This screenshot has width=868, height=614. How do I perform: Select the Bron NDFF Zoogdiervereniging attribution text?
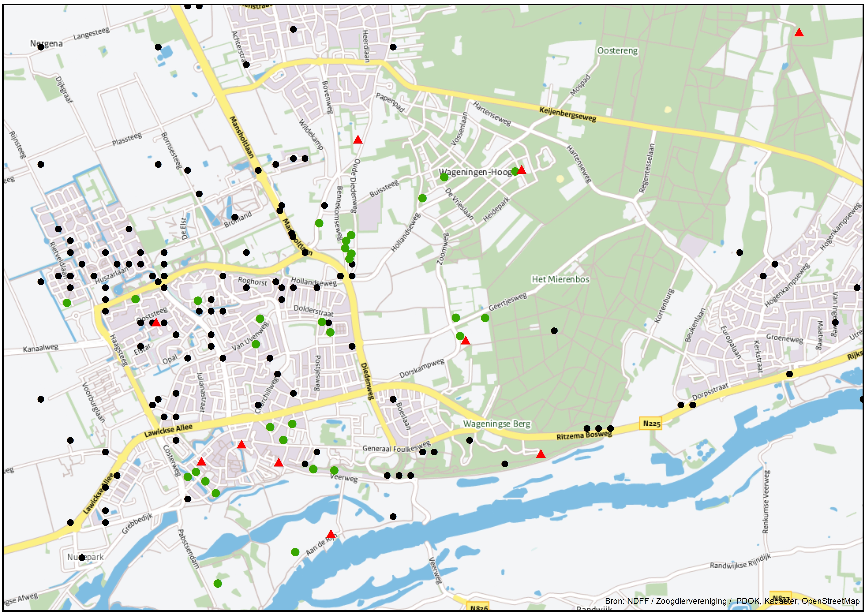pyautogui.click(x=732, y=601)
